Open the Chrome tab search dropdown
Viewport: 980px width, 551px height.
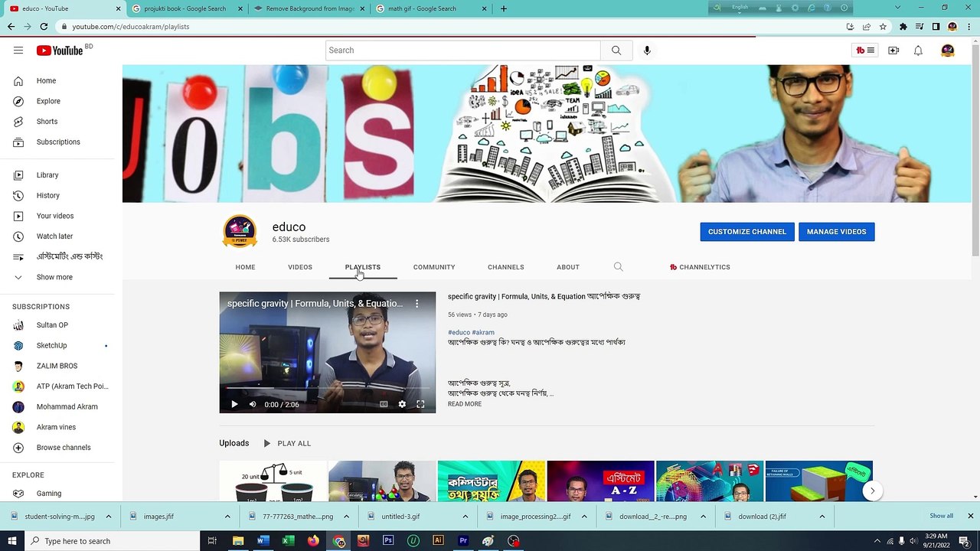[x=897, y=8]
